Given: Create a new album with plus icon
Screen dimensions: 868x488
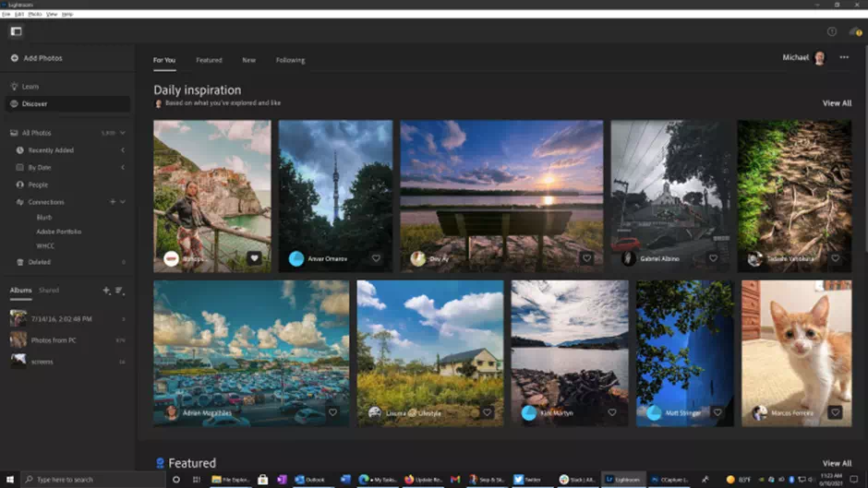Looking at the screenshot, I should 106,290.
